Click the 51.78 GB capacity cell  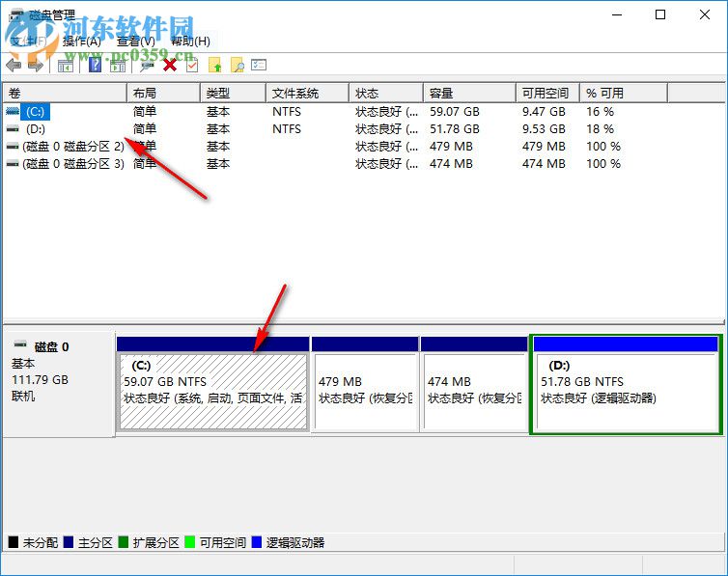[x=455, y=129]
